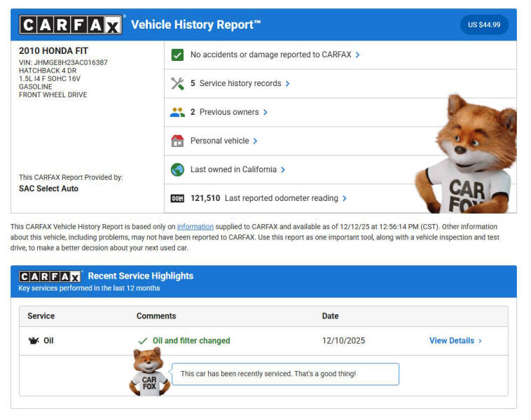
Task: Open View Details for the oil service
Action: pyautogui.click(x=455, y=341)
